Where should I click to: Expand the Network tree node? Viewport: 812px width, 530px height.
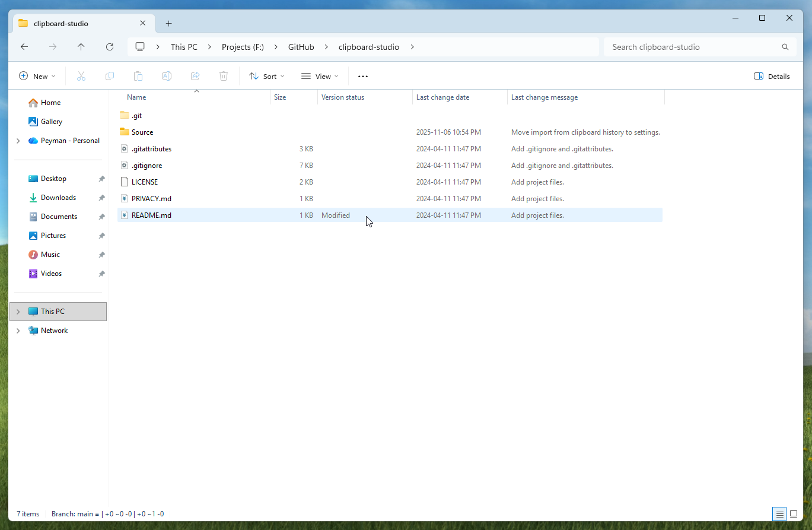18,331
